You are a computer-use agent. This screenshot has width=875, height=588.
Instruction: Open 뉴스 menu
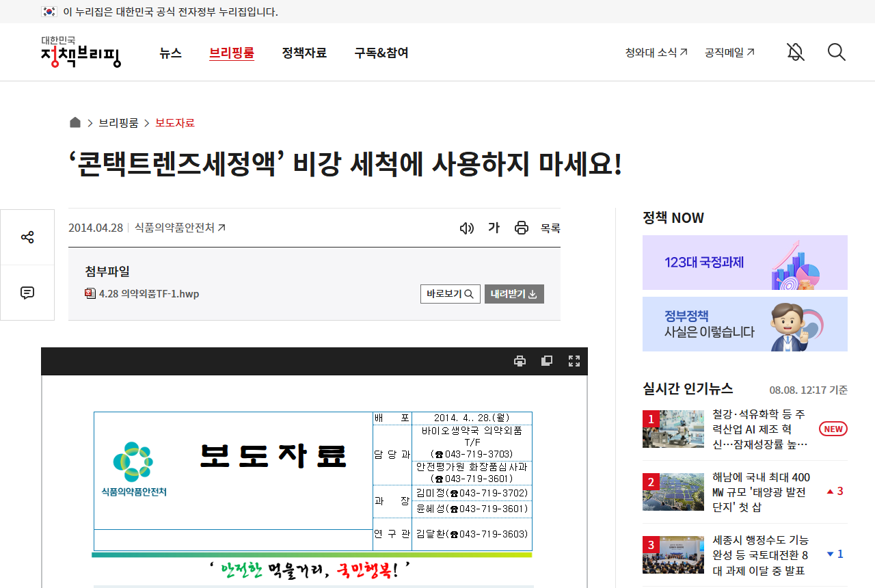click(x=171, y=53)
